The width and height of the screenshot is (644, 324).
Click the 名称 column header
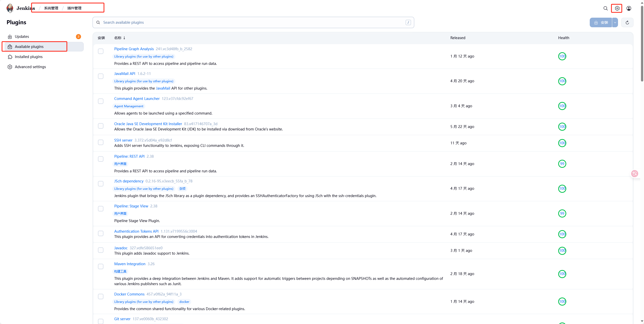pyautogui.click(x=118, y=38)
